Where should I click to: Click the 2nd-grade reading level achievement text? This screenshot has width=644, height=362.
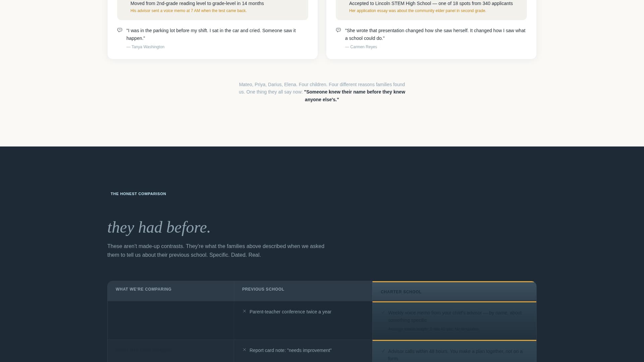pos(197,3)
